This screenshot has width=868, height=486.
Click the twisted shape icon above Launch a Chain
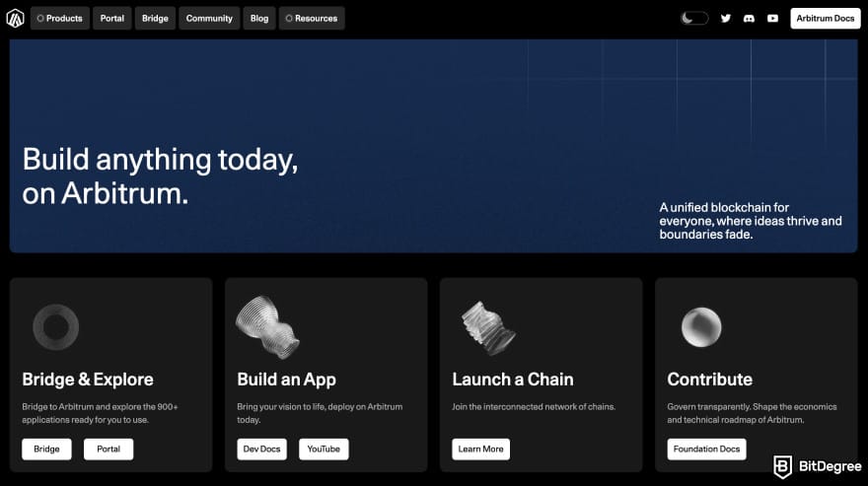pos(488,328)
